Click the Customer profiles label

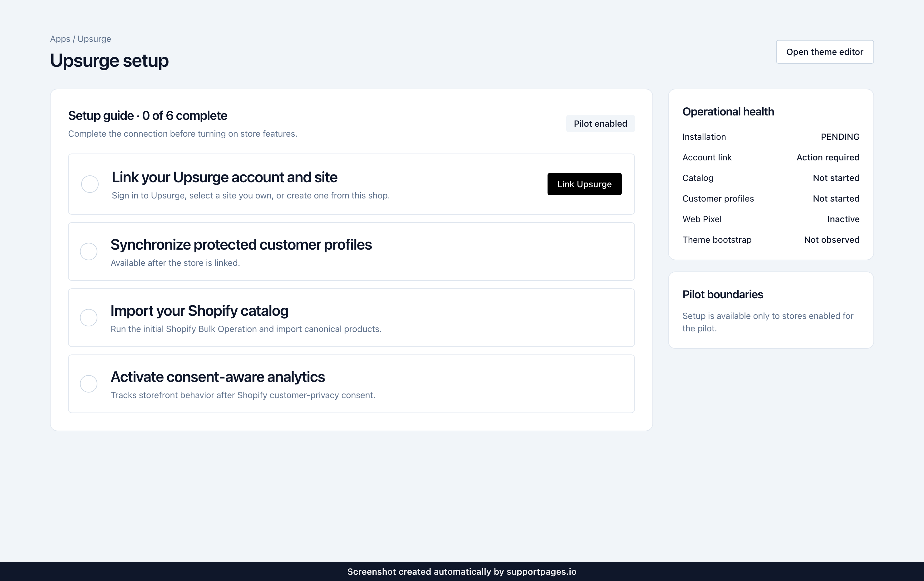(718, 199)
